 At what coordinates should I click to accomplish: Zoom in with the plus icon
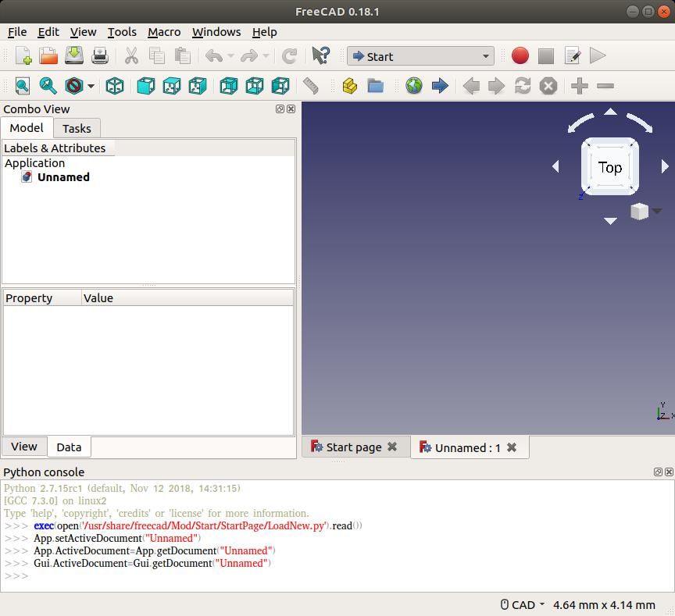click(580, 86)
